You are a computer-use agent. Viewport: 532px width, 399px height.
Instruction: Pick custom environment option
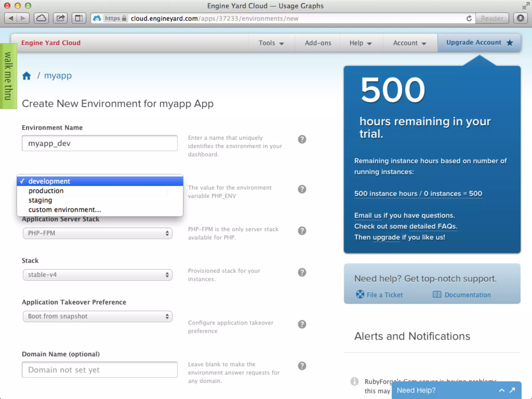point(65,210)
